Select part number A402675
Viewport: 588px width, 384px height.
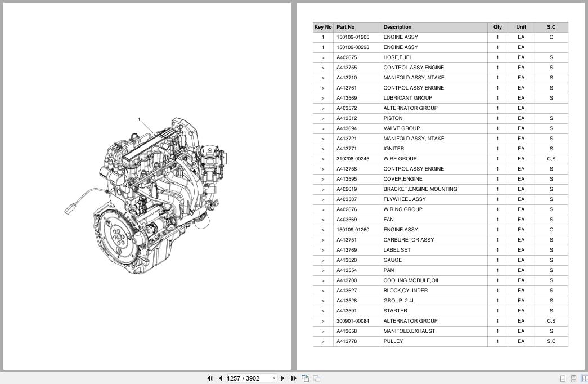347,57
